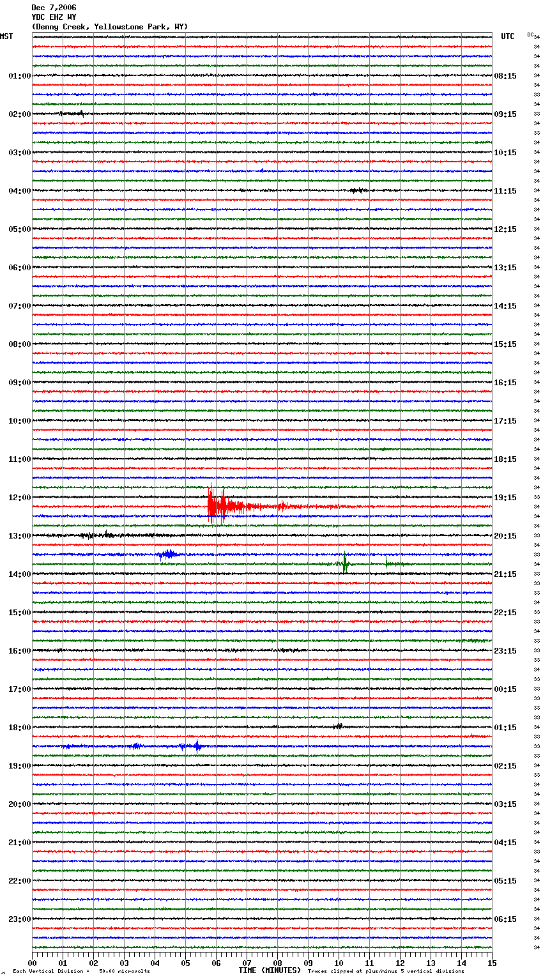543x980 pixels.
Task: Click the '20:15' UTC time label
Action: (x=505, y=536)
